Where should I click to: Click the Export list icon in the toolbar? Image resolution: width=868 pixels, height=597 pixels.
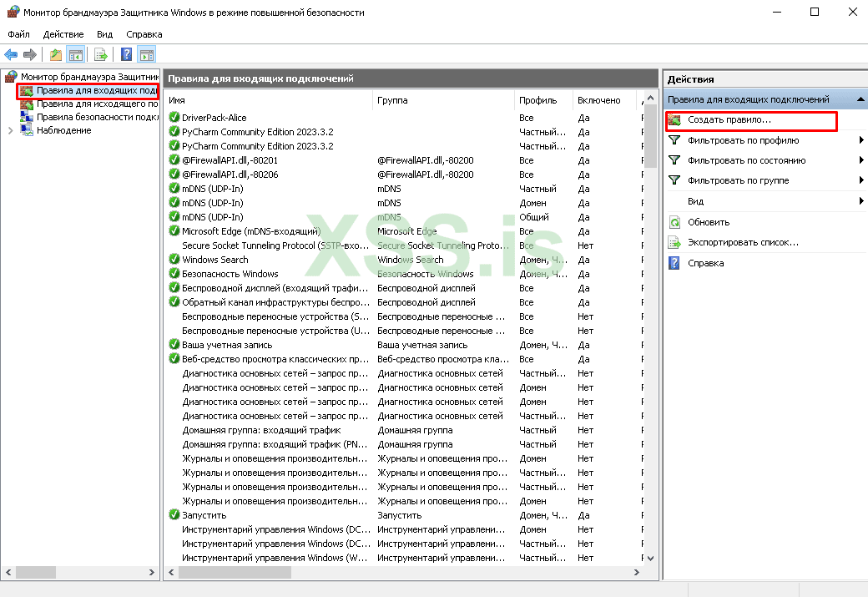pos(101,55)
